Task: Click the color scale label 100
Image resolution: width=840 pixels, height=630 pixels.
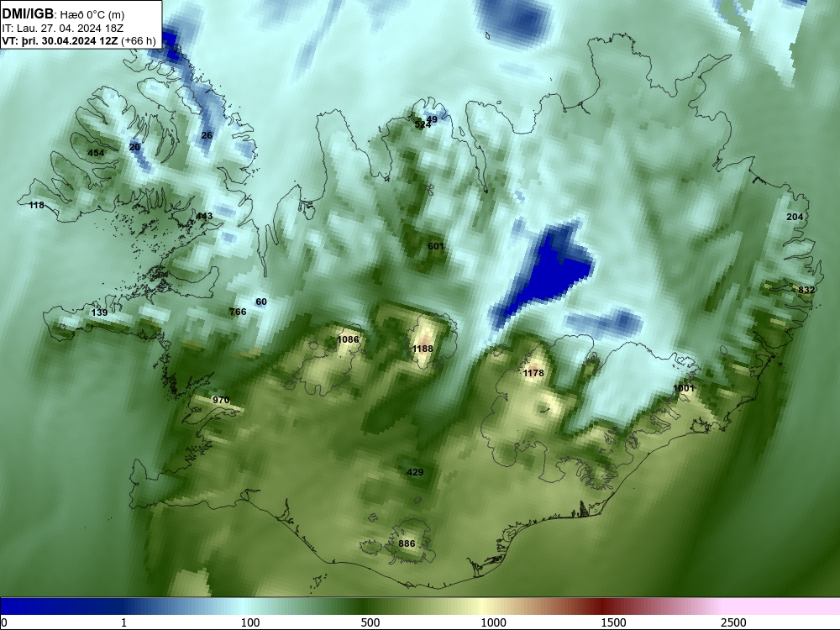Action: click(250, 622)
